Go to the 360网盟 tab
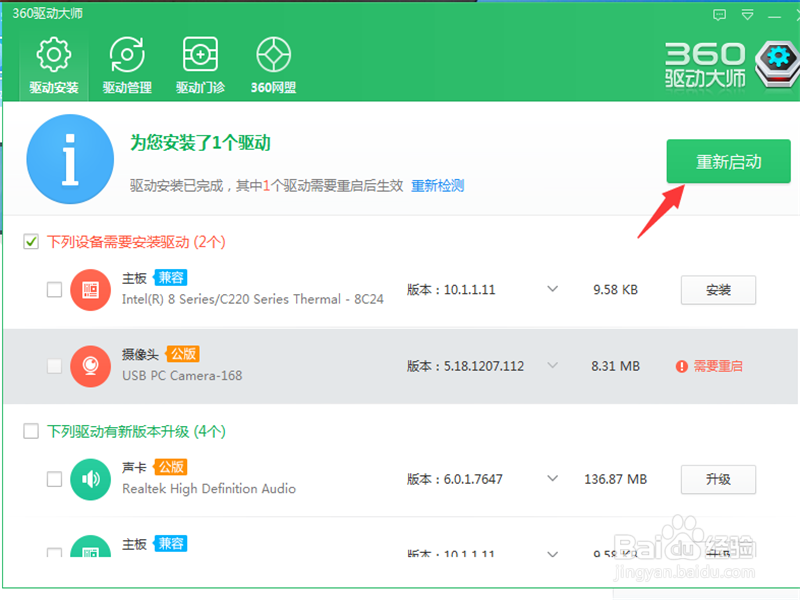The image size is (800, 600). coord(273,65)
